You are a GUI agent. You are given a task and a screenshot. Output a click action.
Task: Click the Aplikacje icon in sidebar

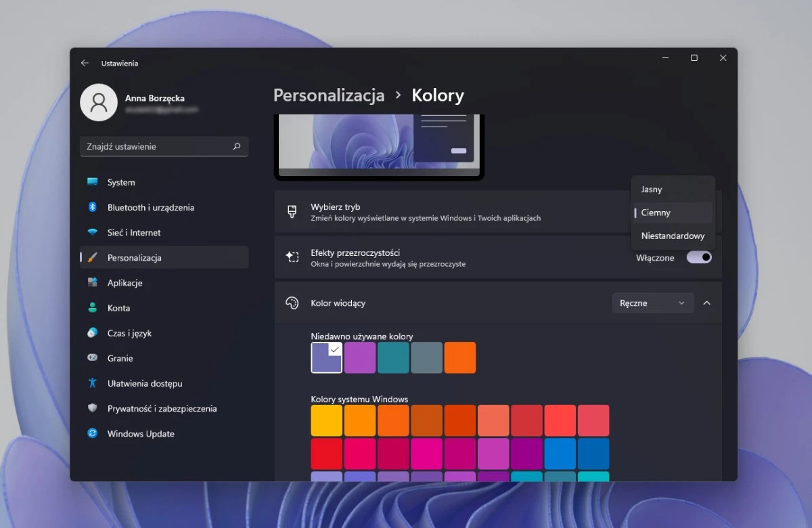93,283
